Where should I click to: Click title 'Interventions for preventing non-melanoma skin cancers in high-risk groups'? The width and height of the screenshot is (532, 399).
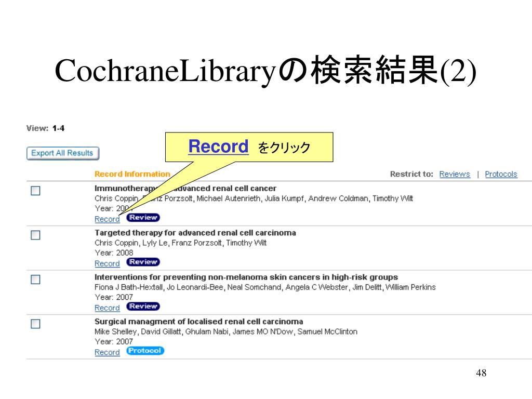point(246,277)
